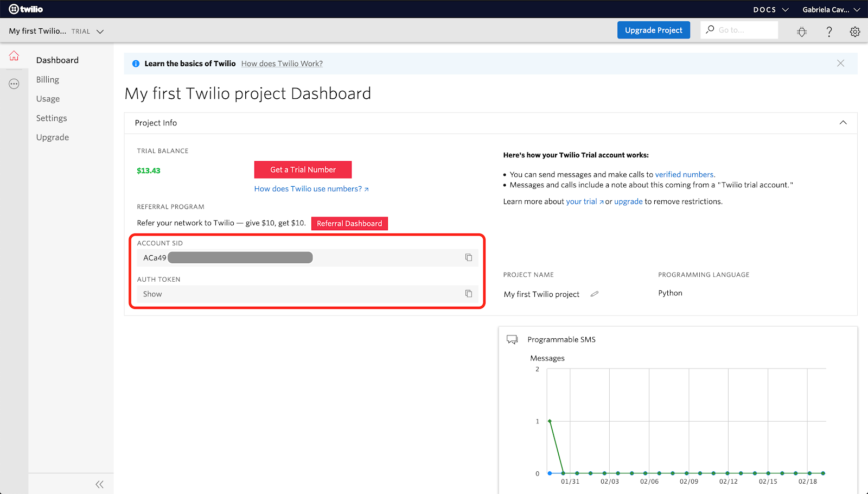Click the $13.43 trial balance

[149, 170]
